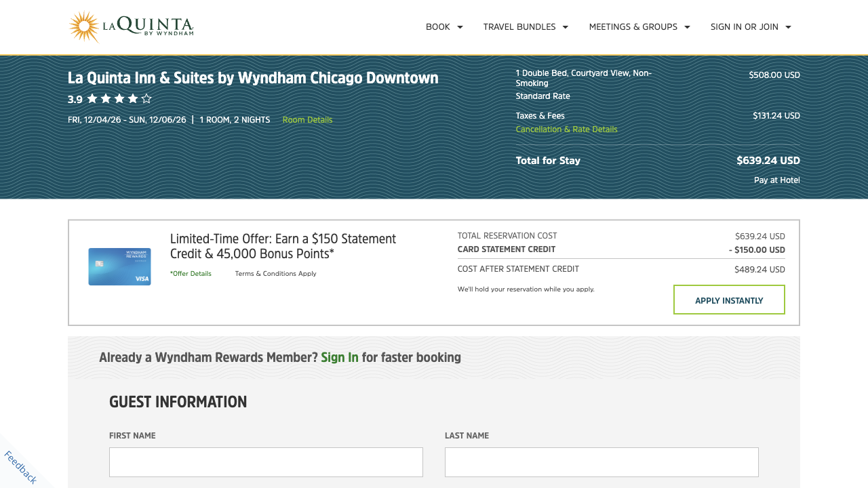Open Terms & Conditions Apply text
Screen dimensions: 868x488
pyautogui.click(x=276, y=274)
